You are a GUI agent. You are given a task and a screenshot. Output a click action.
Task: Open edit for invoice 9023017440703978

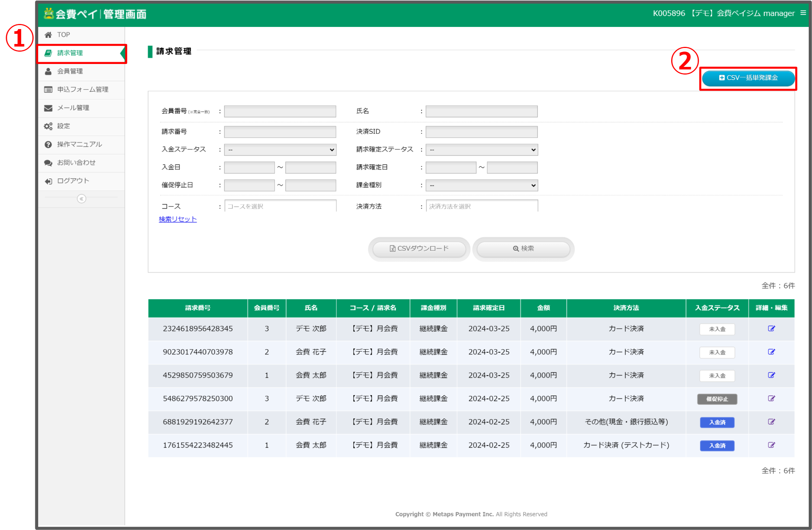point(771,352)
